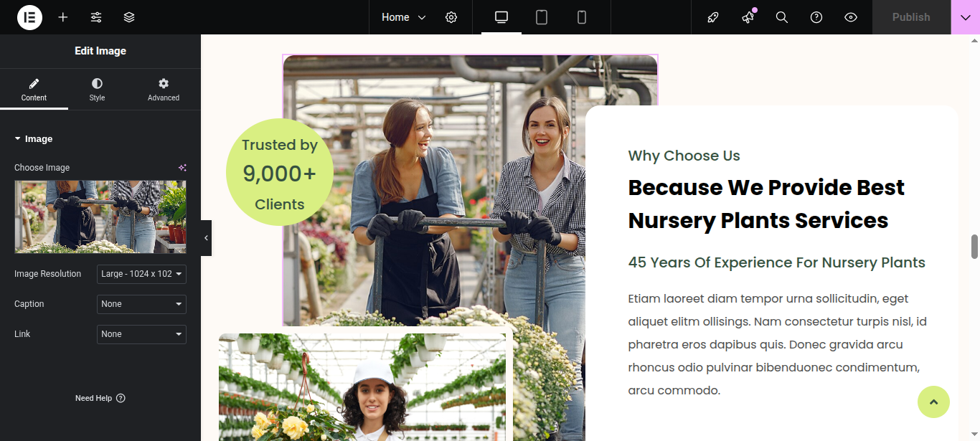
Task: Switch to the Style tab
Action: pos(97,90)
